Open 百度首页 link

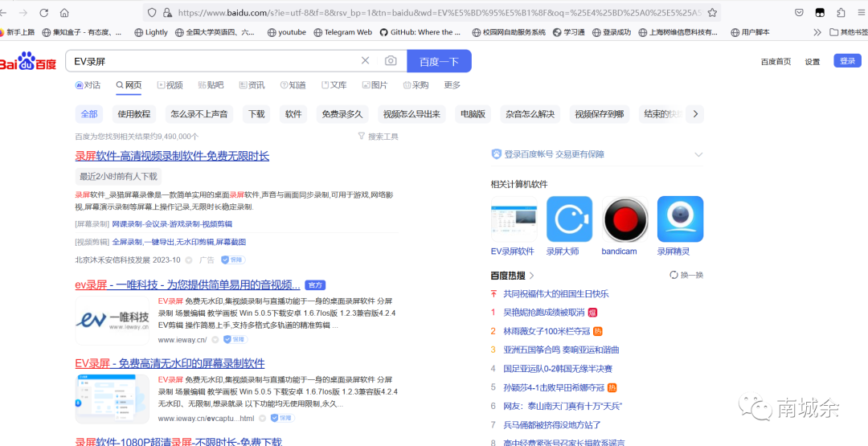click(776, 61)
